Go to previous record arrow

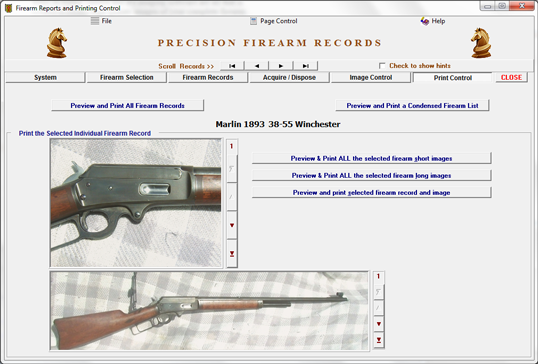click(257, 66)
